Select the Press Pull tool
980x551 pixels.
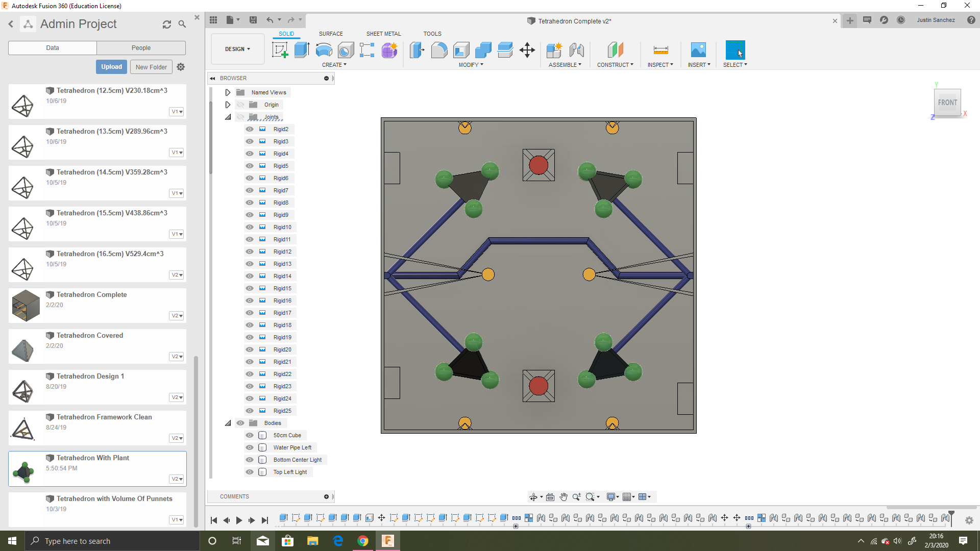tap(417, 50)
